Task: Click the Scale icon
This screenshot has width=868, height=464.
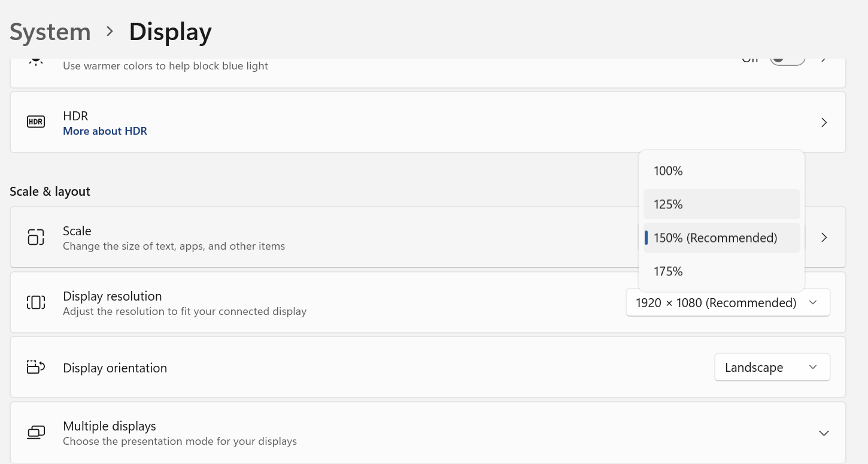Action: coord(36,237)
